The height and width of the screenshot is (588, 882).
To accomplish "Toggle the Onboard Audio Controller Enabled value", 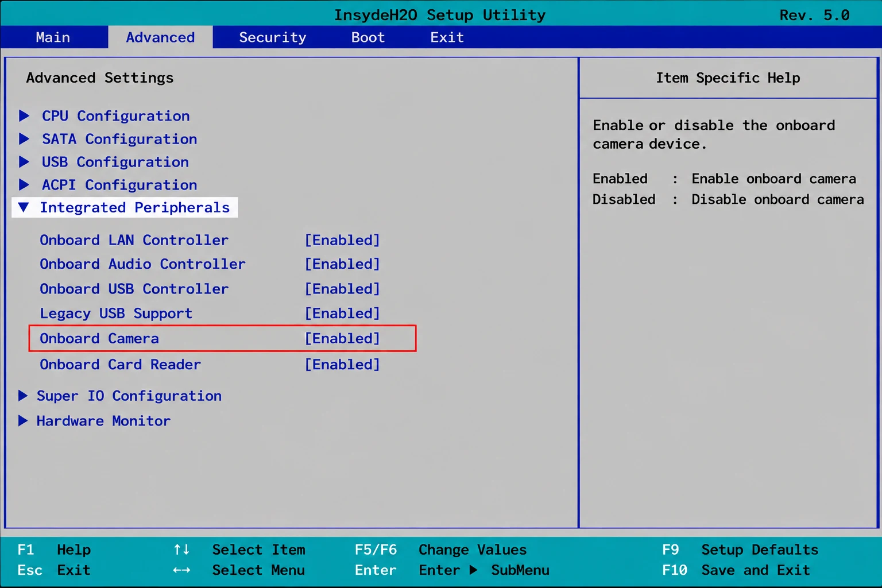I will pos(342,264).
